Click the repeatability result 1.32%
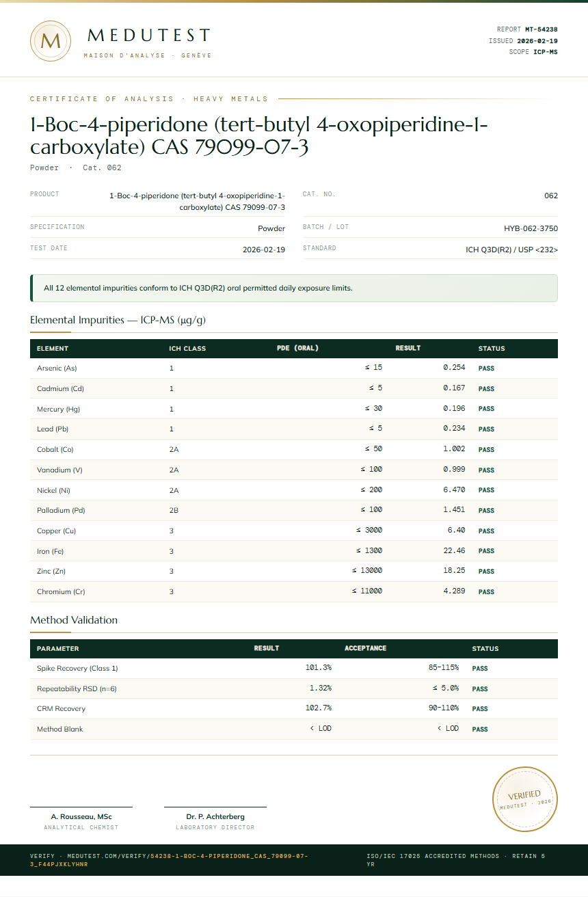The image size is (588, 897). (x=320, y=688)
